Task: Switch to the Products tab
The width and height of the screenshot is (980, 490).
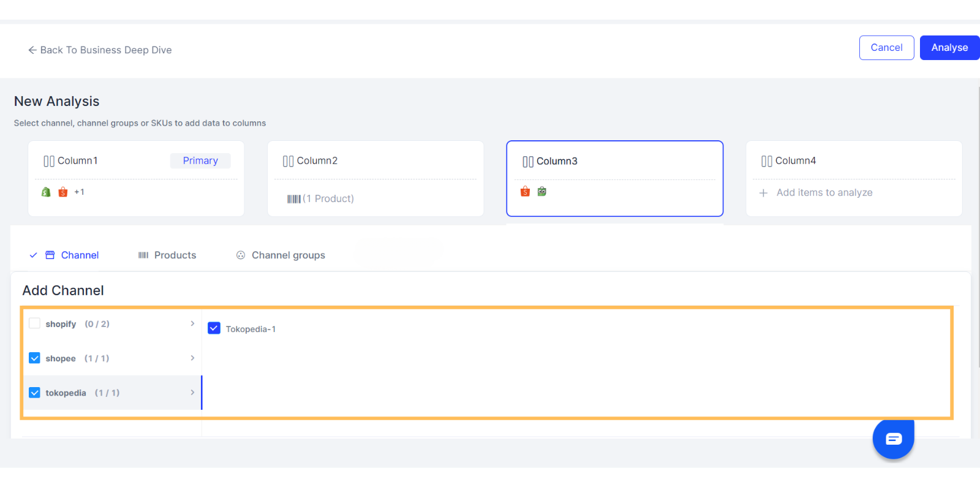Action: point(167,255)
